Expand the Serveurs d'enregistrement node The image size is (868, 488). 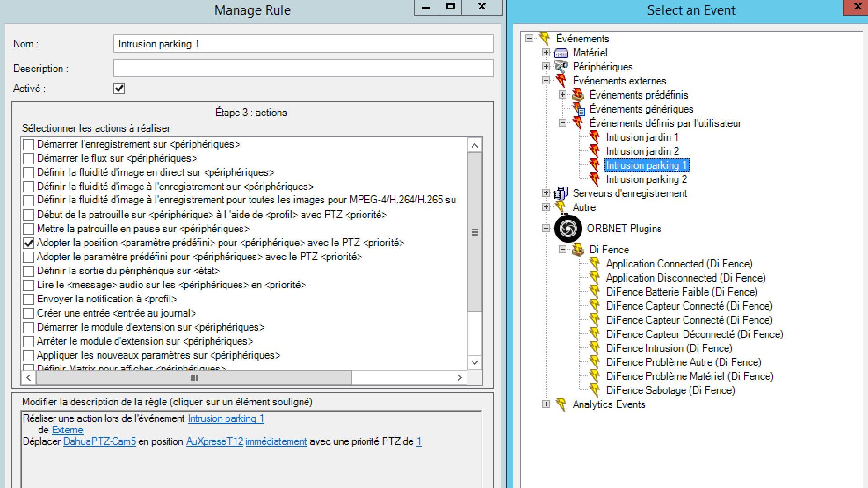pos(546,193)
